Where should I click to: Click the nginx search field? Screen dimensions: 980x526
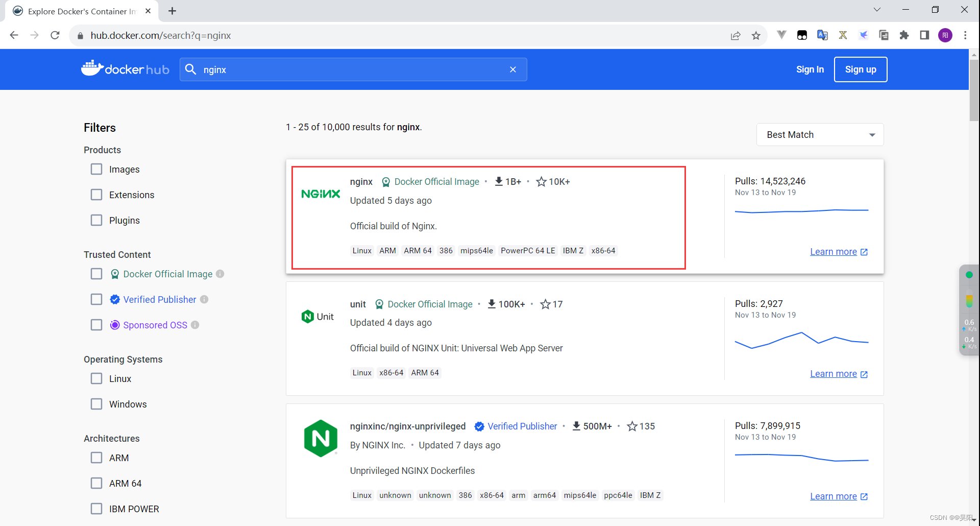pyautogui.click(x=353, y=69)
